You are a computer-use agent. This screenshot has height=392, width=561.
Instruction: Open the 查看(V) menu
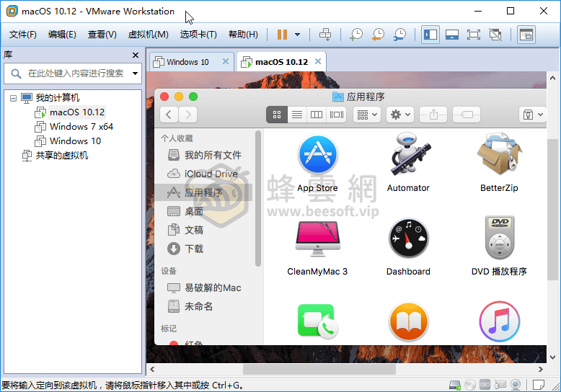click(102, 35)
